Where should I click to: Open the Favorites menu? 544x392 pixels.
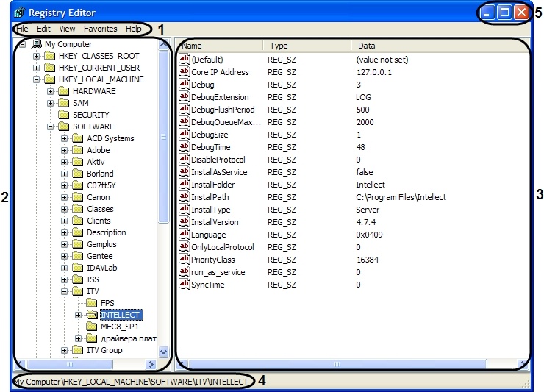[101, 29]
